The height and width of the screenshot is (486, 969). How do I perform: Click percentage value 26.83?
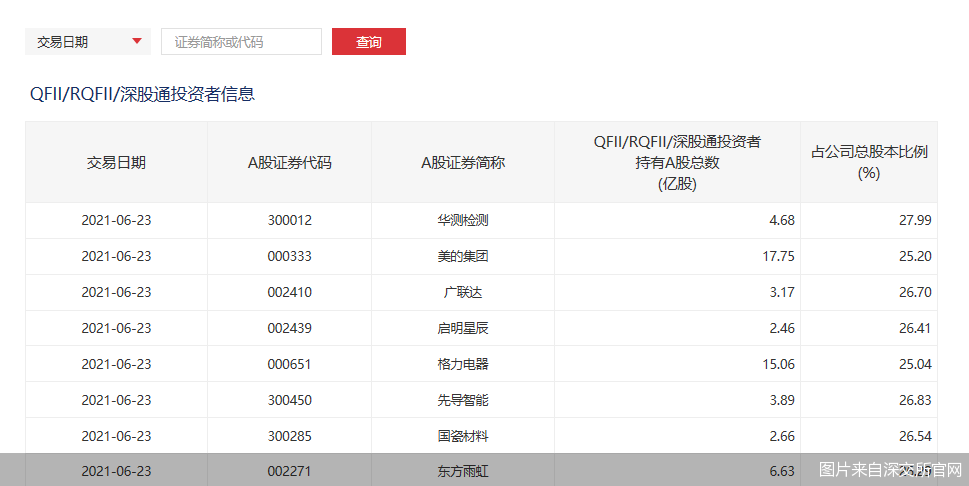tap(915, 400)
